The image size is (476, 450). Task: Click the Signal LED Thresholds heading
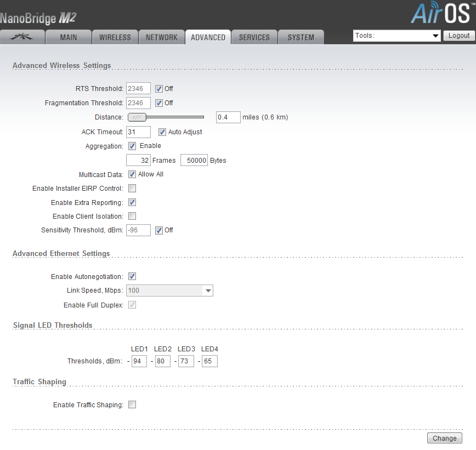point(53,325)
